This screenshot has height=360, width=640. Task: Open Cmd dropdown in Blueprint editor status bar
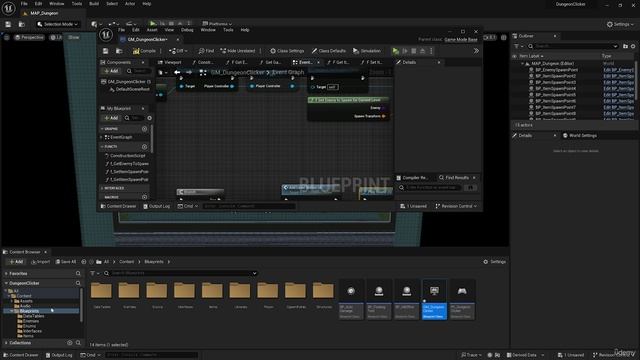click(188, 207)
